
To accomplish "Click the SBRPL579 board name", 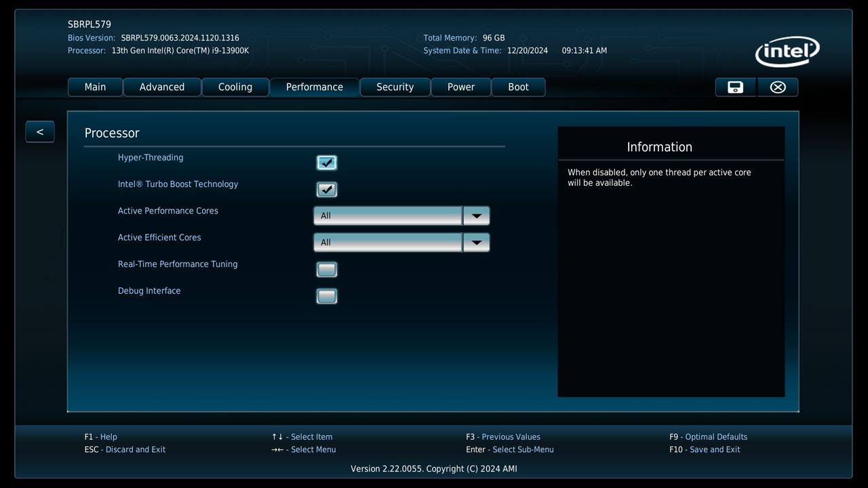I will pos(90,24).
